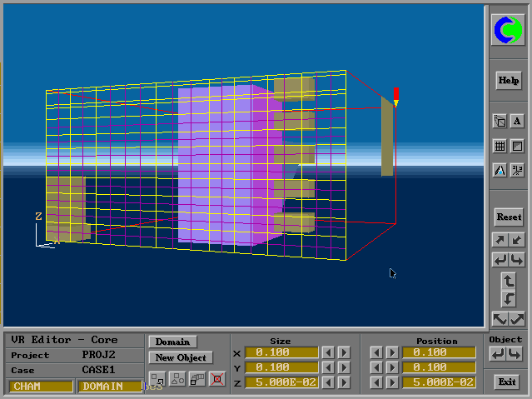Screen dimensions: 532x399
Task: Click the CHAM logo icon
Action: (x=508, y=31)
